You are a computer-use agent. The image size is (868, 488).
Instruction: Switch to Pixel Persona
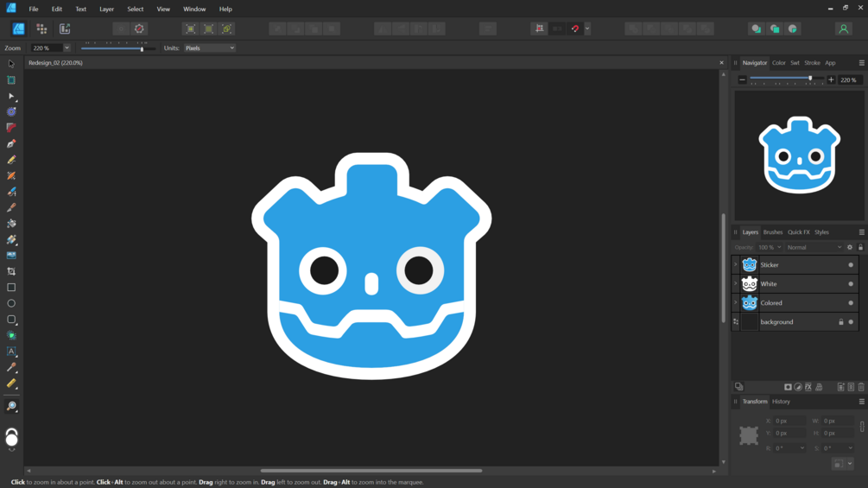(41, 29)
